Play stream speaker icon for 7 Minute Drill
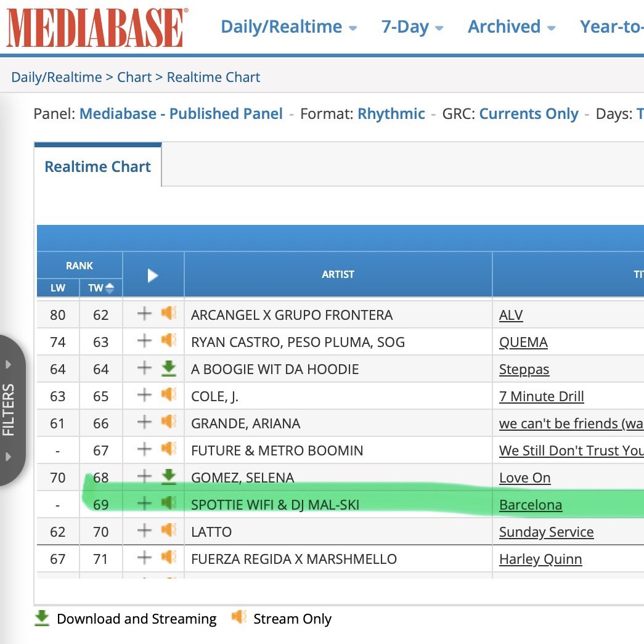Image resolution: width=644 pixels, height=644 pixels. tap(168, 394)
